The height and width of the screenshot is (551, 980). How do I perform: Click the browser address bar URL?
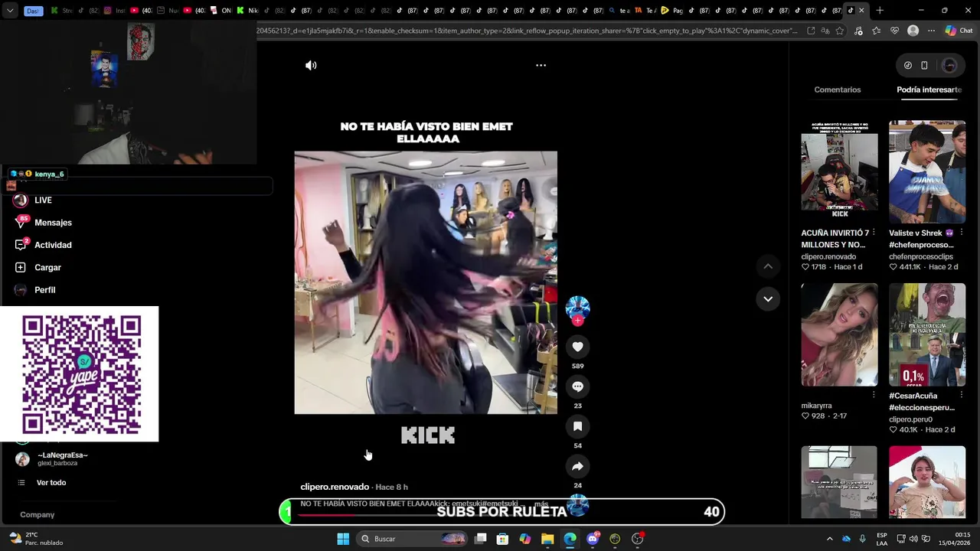(528, 31)
